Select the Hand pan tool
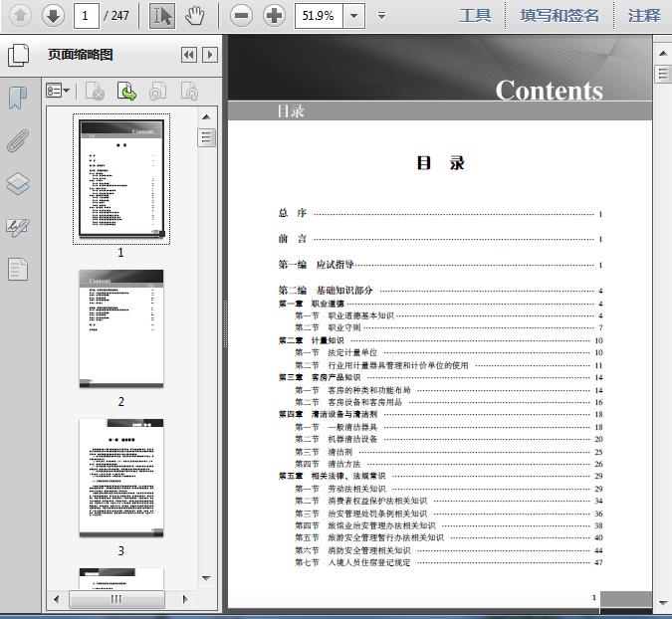 point(194,16)
